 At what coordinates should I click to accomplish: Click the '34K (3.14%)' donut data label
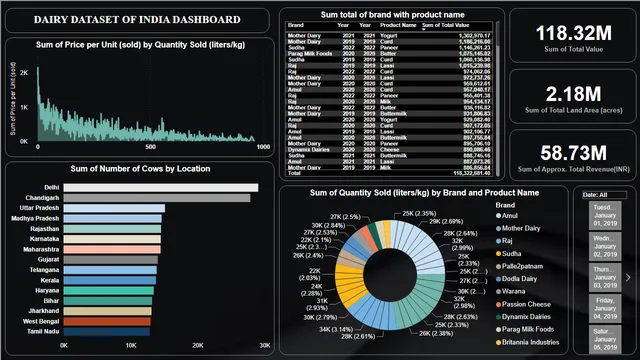pyautogui.click(x=336, y=329)
